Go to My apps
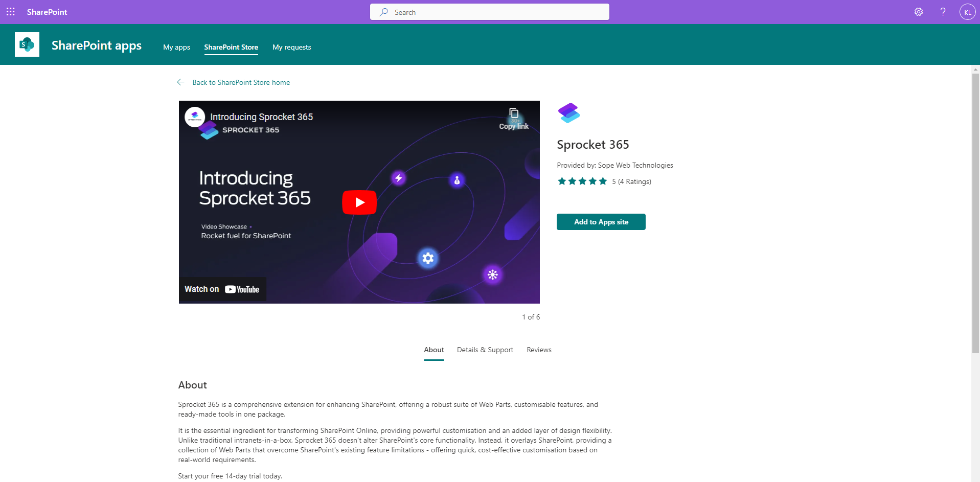Screen dimensions: 980x482 click(x=176, y=47)
